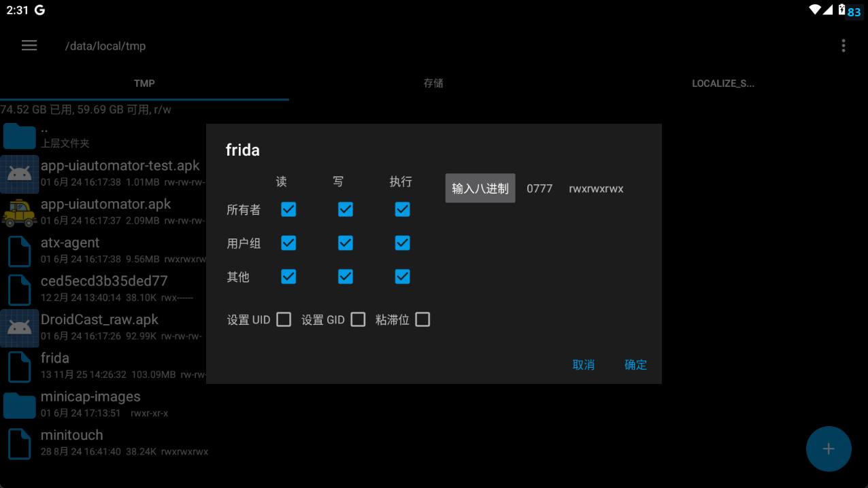Switch to the TMP tab
Viewport: 868px width, 488px height.
[x=144, y=84]
